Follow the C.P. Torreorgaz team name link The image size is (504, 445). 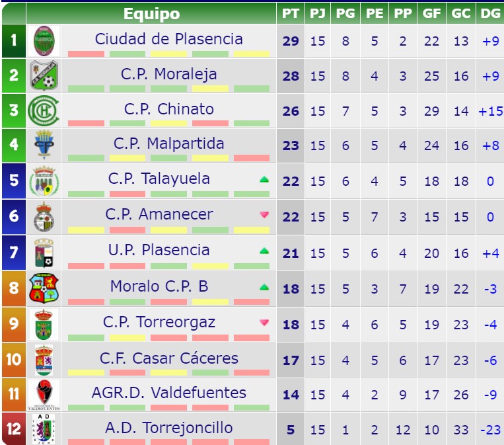[x=159, y=322]
